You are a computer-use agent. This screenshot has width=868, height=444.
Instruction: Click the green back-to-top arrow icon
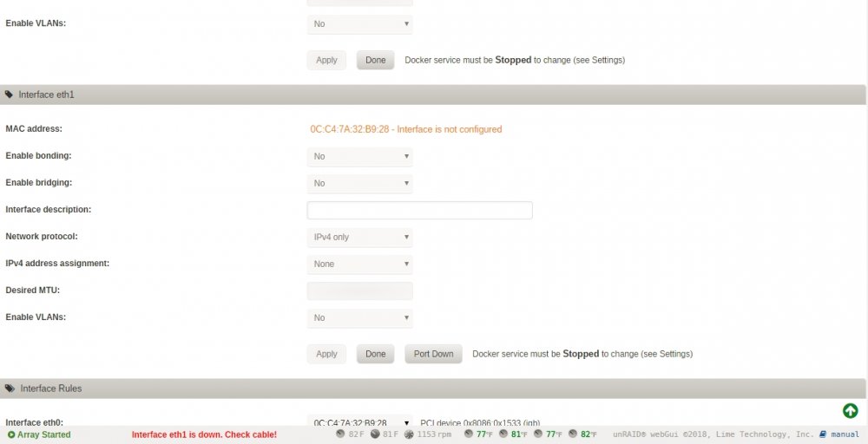pos(851,411)
